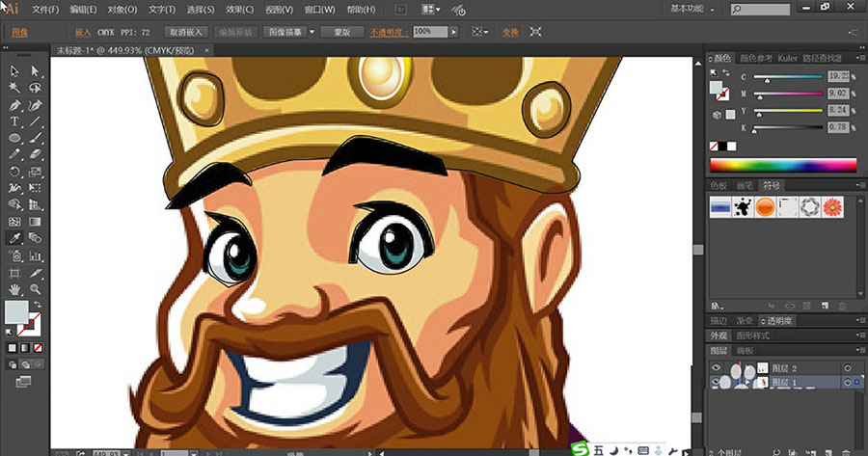Select the Magic Wand tool
868x456 pixels.
[14, 88]
